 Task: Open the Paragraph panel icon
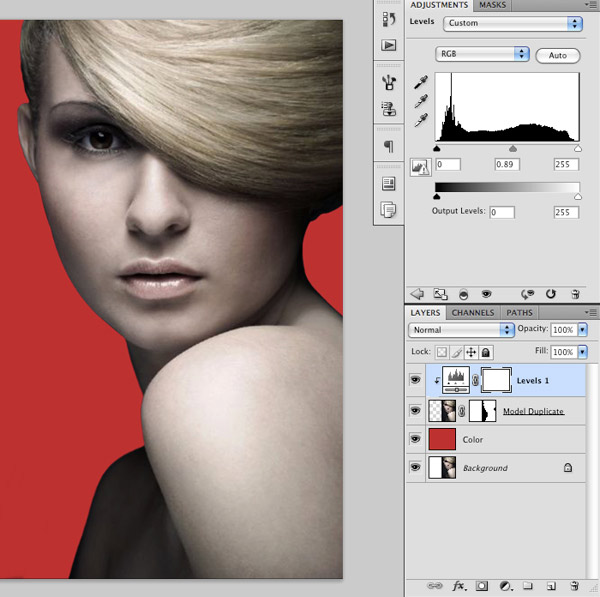pos(388,147)
